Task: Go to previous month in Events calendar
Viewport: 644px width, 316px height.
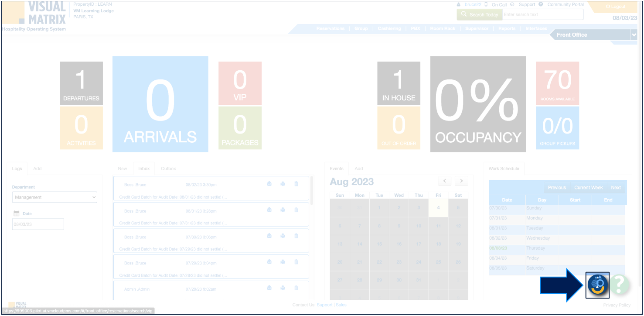Action: pos(444,181)
